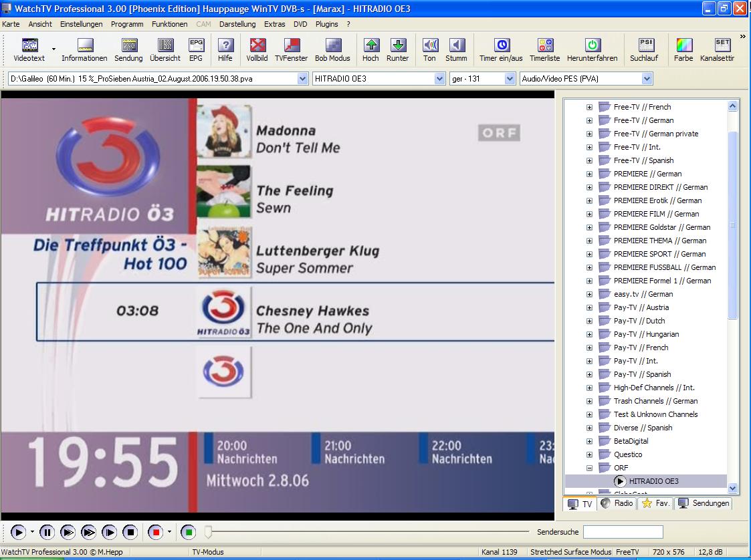
Task: Select the Questico folder
Action: pos(628,454)
